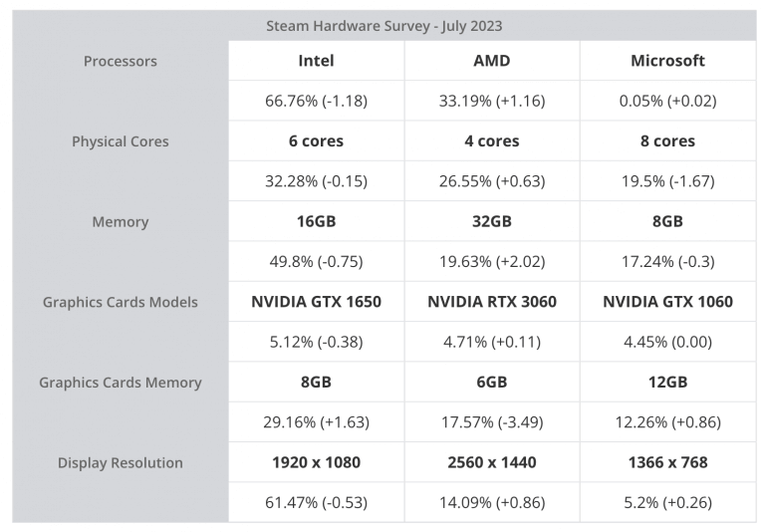Click the NVIDIA GTX 1650 cell
The width and height of the screenshot is (765, 532).
[x=316, y=302]
